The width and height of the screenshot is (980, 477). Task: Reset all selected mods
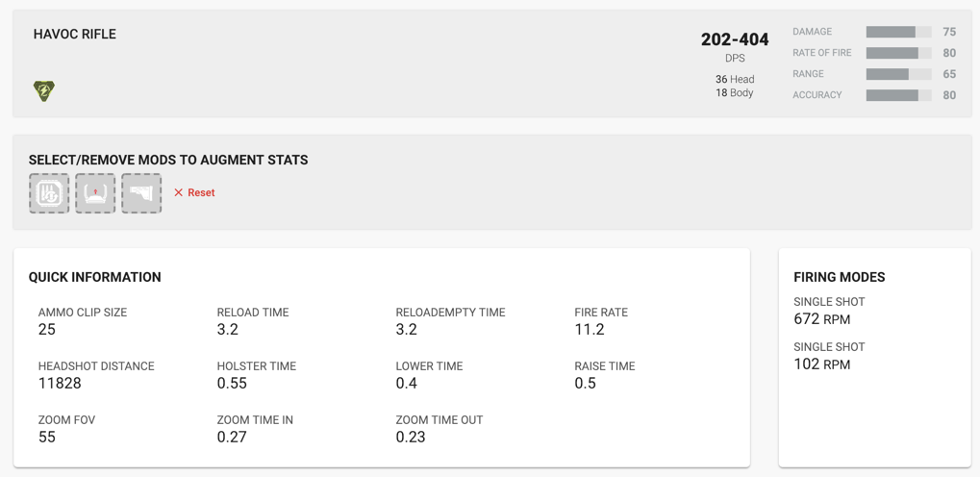tap(194, 192)
